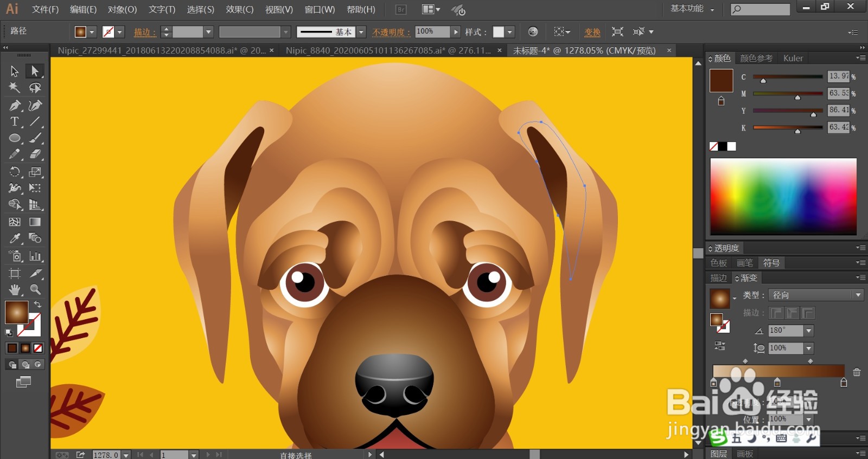The image size is (868, 459).
Task: Select the Artboard tool
Action: point(15,273)
